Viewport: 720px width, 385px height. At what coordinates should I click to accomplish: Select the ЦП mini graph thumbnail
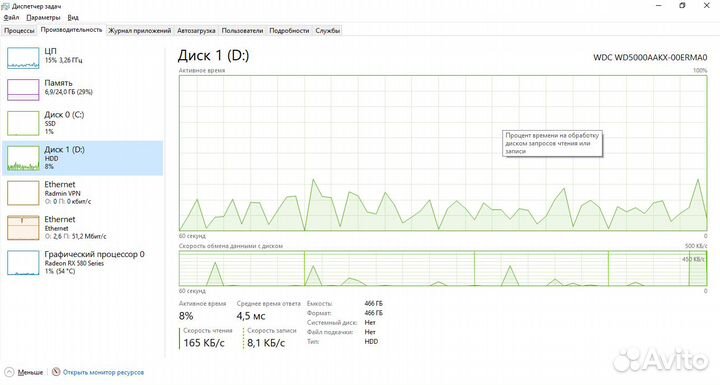pos(23,58)
